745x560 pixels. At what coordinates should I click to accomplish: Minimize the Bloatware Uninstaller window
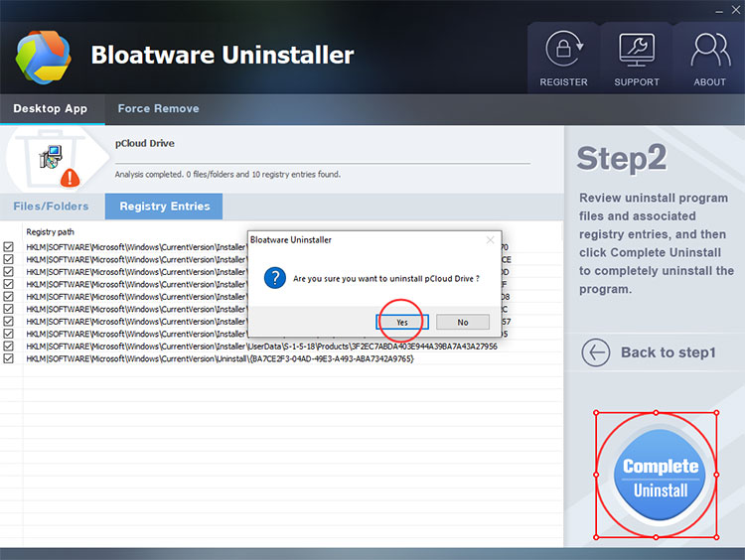719,11
